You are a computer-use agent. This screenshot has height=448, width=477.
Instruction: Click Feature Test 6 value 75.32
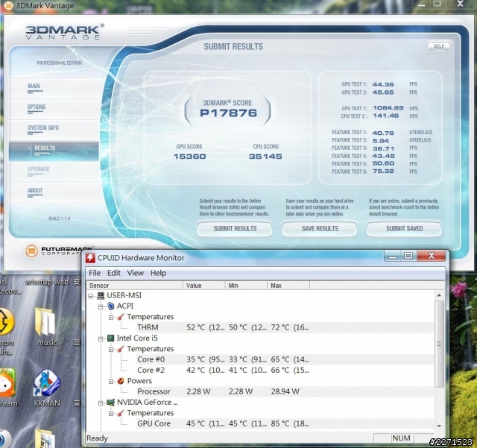tap(383, 171)
